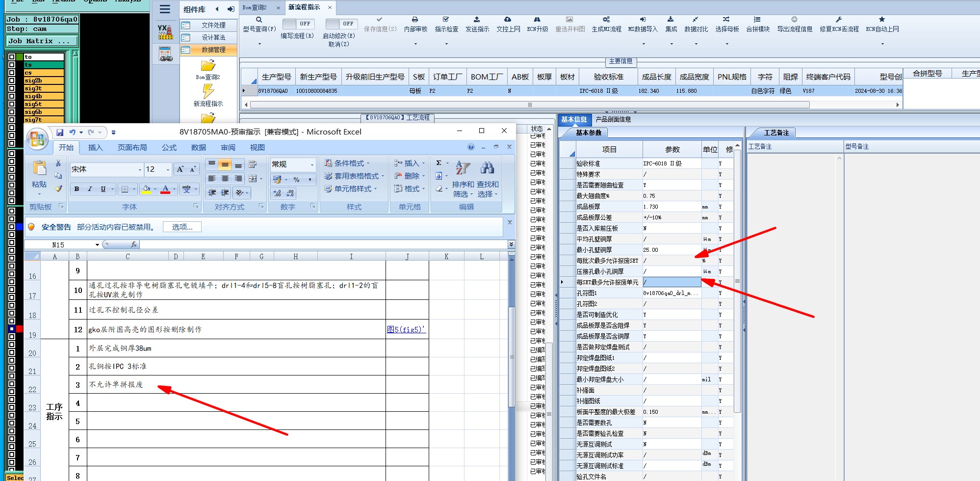The height and width of the screenshot is (481, 980).
Task: Click the Job Matrix ... button
Action: 42,41
